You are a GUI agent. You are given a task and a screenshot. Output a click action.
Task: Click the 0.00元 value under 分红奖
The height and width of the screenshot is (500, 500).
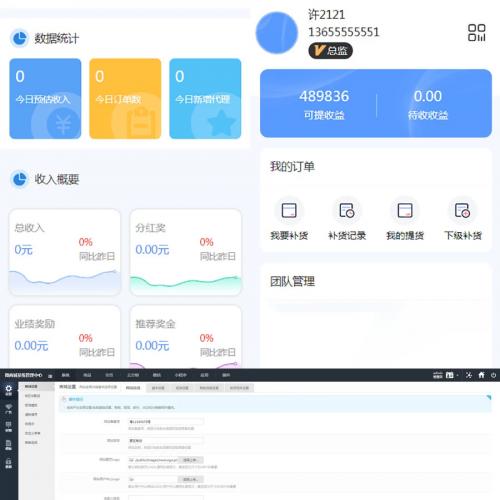point(152,250)
